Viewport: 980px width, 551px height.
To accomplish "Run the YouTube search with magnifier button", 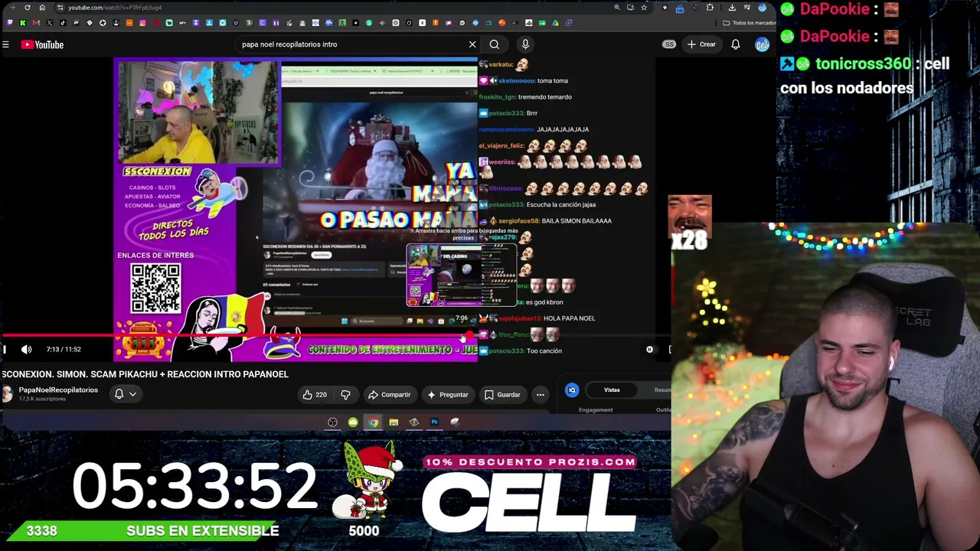I will tap(495, 44).
